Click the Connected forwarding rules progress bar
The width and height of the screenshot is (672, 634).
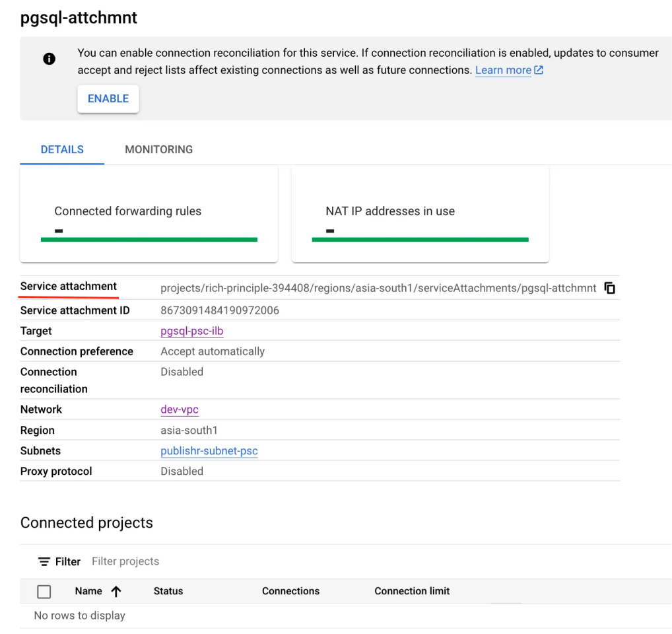[x=149, y=240]
